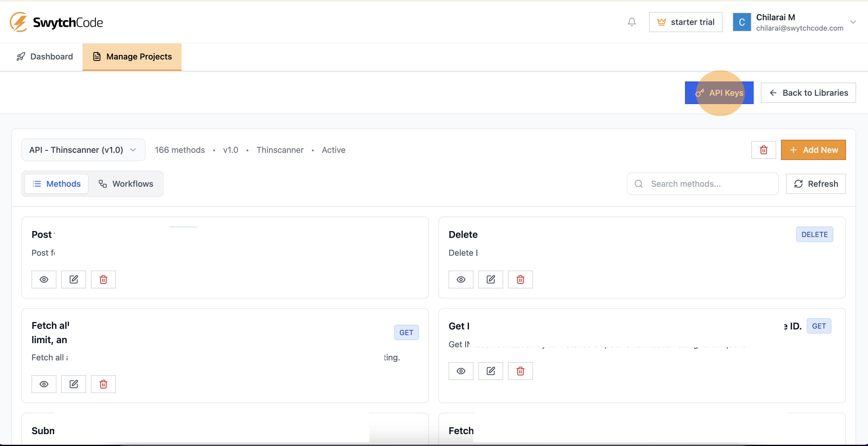Click the '166 methods' text
This screenshot has width=868, height=446.
coord(180,150)
